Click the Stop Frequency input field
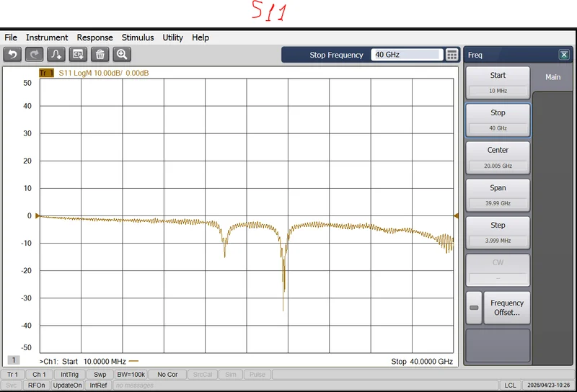Viewport: 577px width, 392px height. pyautogui.click(x=406, y=55)
